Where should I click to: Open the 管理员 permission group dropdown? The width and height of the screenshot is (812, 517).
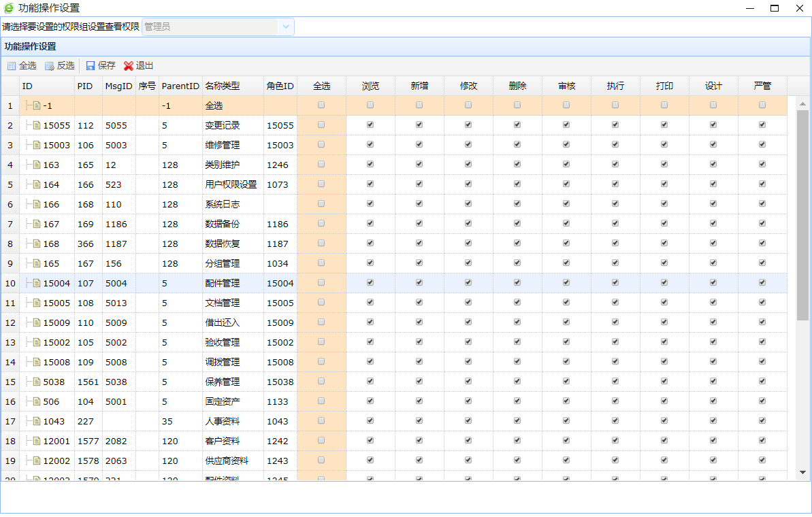click(x=286, y=27)
